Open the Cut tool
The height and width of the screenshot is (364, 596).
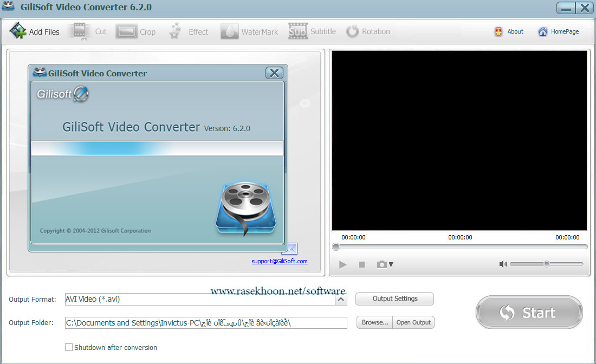click(x=88, y=31)
